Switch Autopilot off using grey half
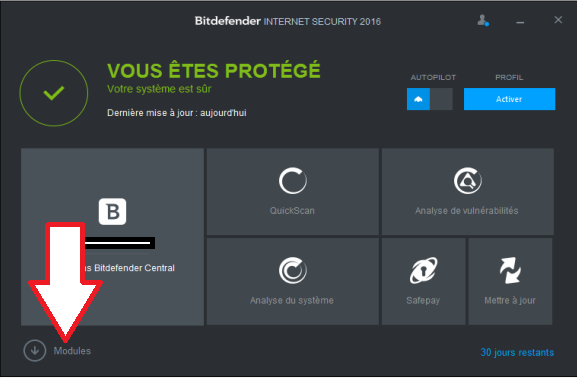 pyautogui.click(x=441, y=99)
